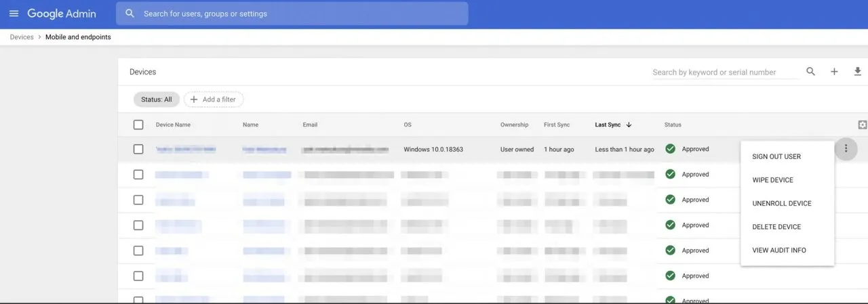The image size is (868, 304).
Task: Click the Google Admin logo
Action: pos(62,14)
